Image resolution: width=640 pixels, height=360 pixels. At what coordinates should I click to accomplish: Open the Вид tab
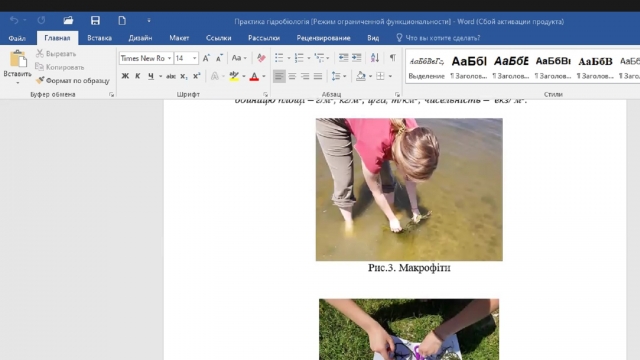pyautogui.click(x=373, y=38)
